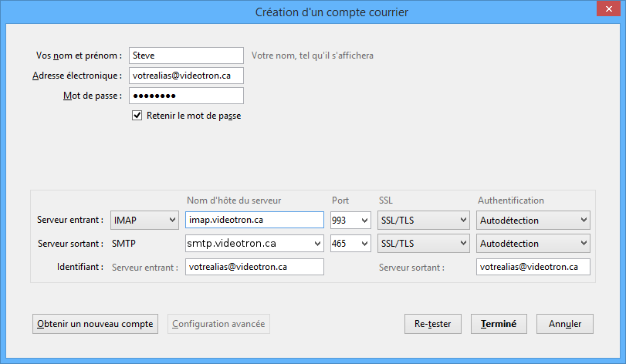Edit the incoming server Identifiant field
Screen dimensions: 626x364
[254, 267]
